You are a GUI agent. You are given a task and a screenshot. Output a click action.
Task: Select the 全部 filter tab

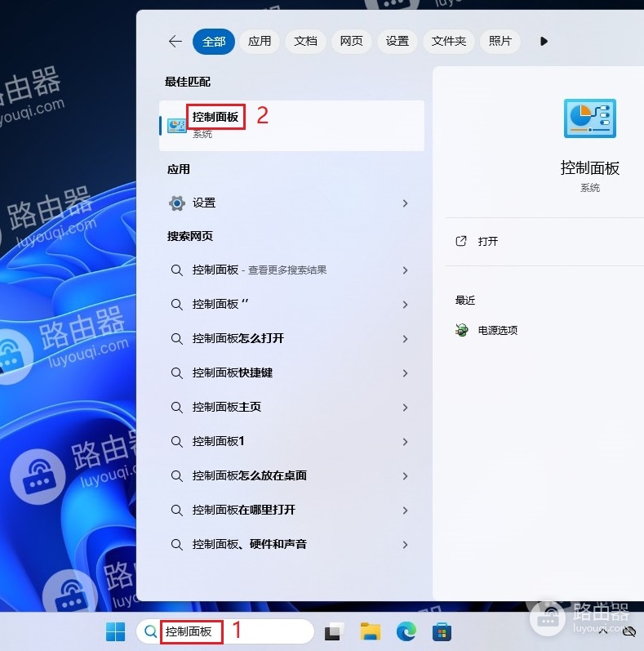(x=214, y=42)
